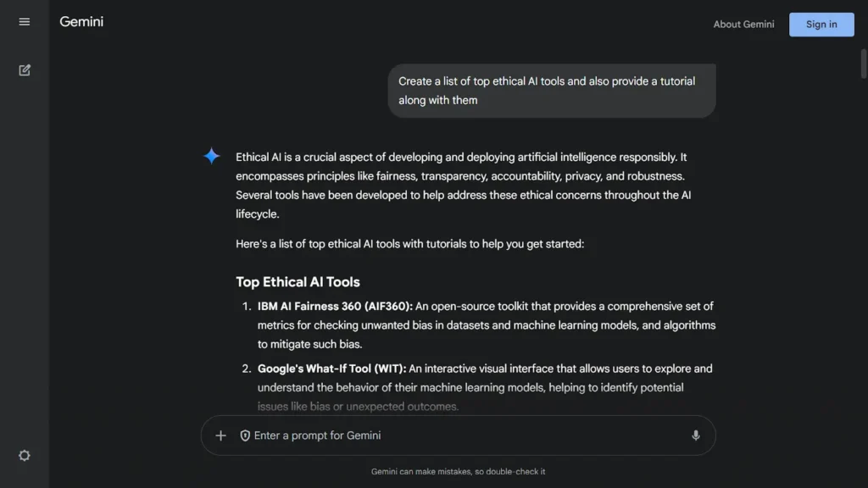Click the shield privacy icon
The height and width of the screenshot is (488, 868).
pyautogui.click(x=245, y=435)
